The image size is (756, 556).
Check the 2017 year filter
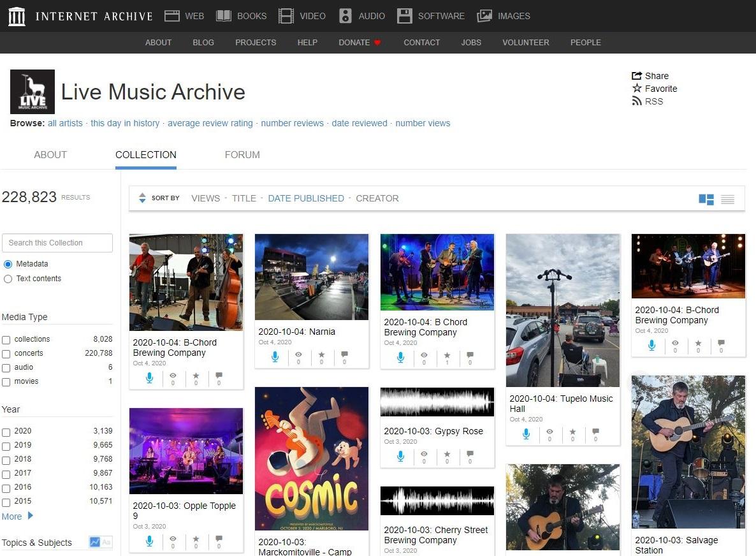coord(6,474)
